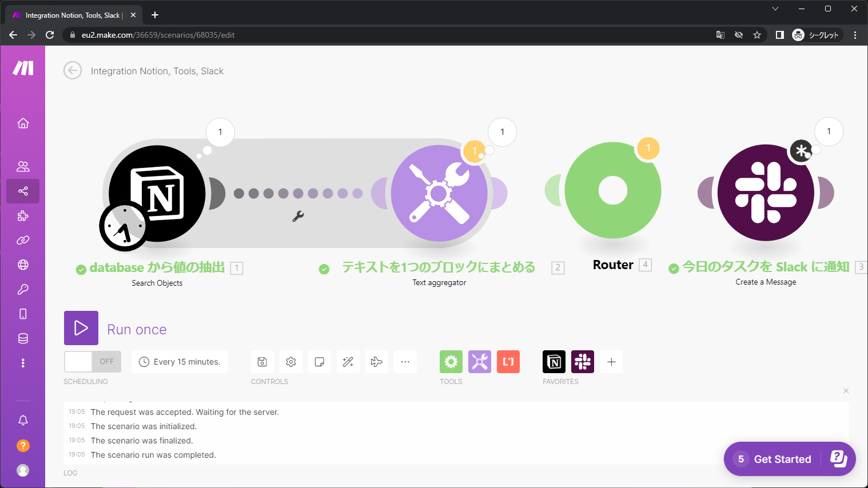The height and width of the screenshot is (488, 868).
Task: Open the output bubble above the Text aggregator
Action: [503, 132]
